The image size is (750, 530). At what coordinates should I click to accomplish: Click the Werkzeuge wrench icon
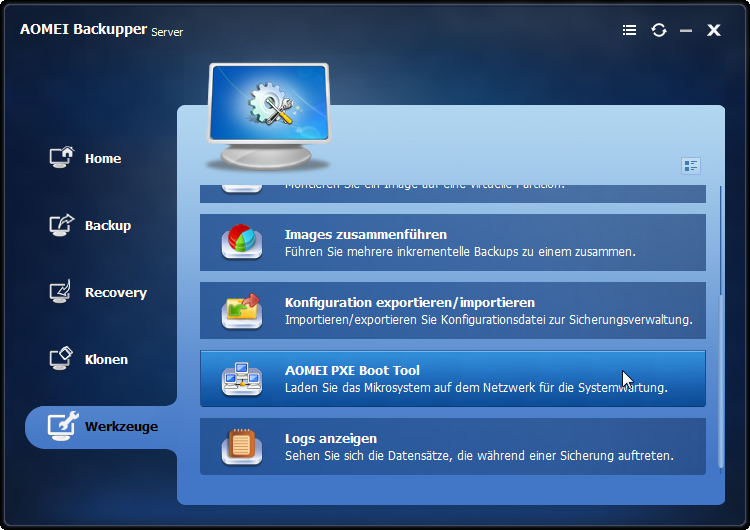pos(63,425)
